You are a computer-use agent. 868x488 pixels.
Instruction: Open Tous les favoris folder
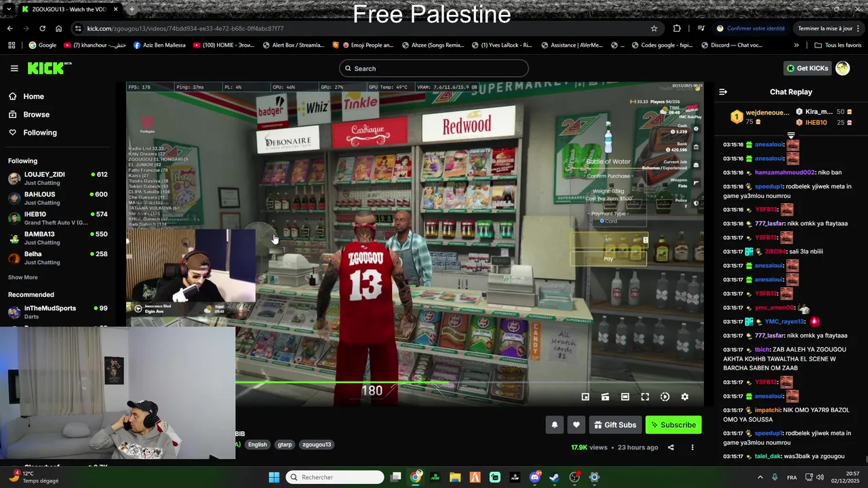coord(837,45)
